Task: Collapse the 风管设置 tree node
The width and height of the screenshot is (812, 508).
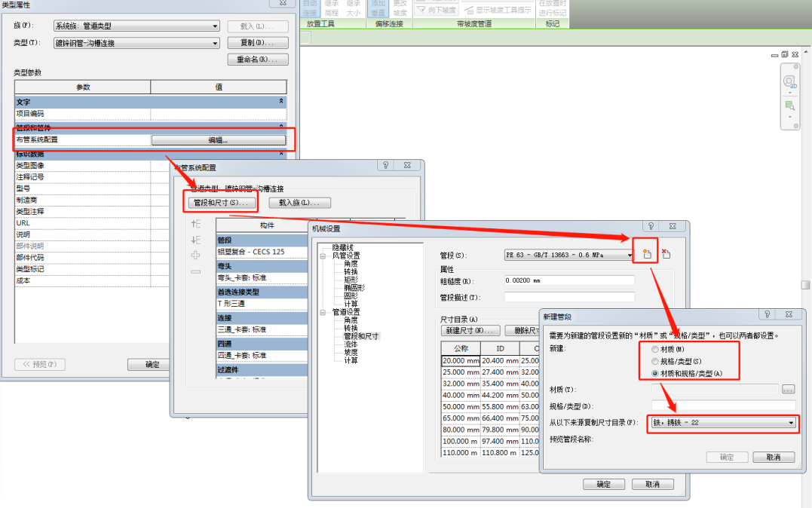Action: pyautogui.click(x=323, y=256)
